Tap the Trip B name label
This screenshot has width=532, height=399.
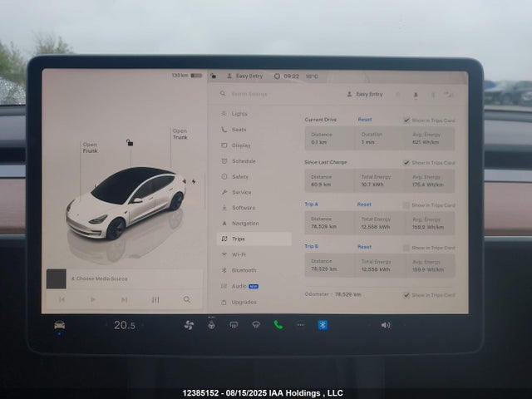tap(311, 246)
